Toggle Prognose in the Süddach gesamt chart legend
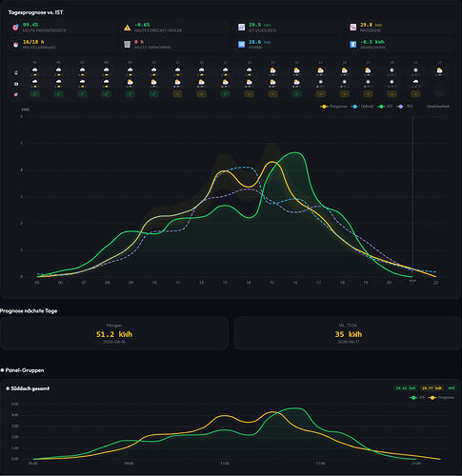Screen dimensions: 462x476 pos(441,397)
